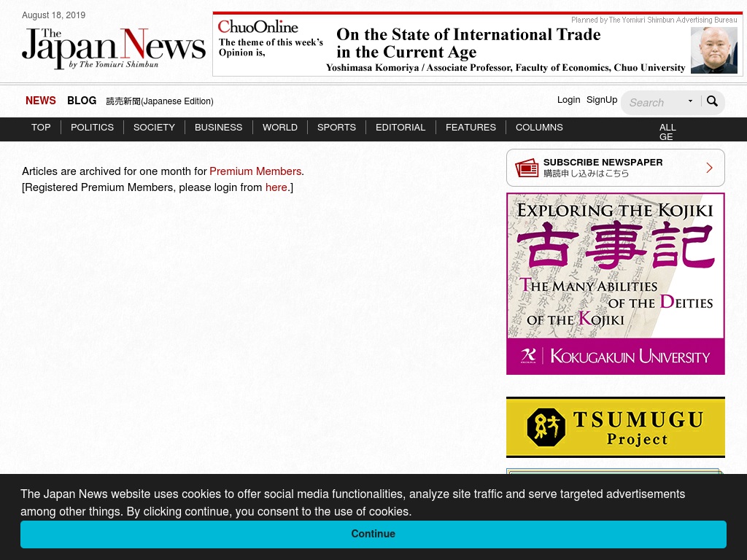Go to the TOP menu item

click(x=41, y=127)
